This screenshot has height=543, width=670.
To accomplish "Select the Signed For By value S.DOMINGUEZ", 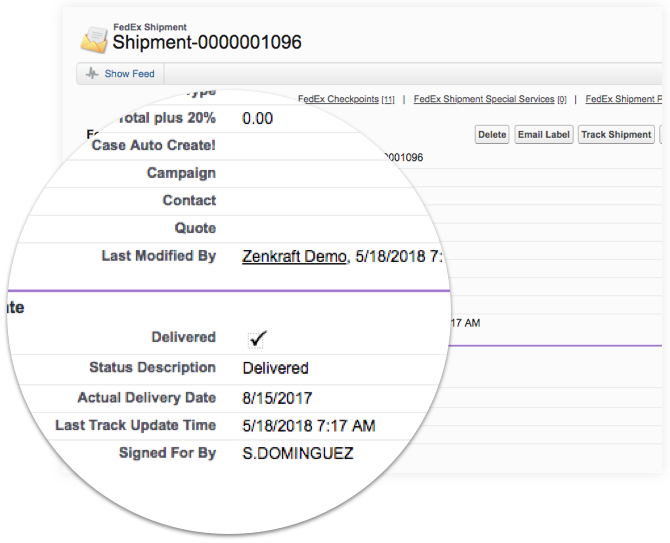I will (x=298, y=453).
